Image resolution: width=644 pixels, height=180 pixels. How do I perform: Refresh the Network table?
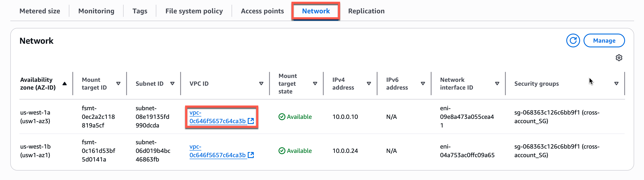tap(573, 40)
